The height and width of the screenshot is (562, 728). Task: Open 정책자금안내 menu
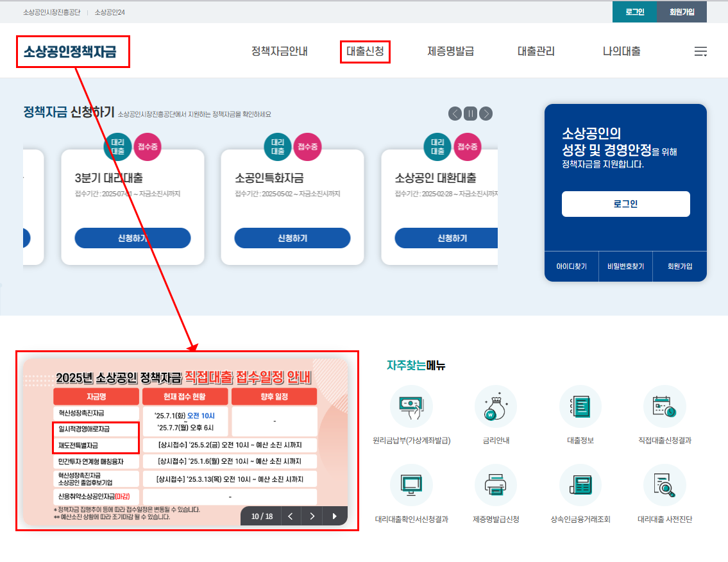point(280,51)
